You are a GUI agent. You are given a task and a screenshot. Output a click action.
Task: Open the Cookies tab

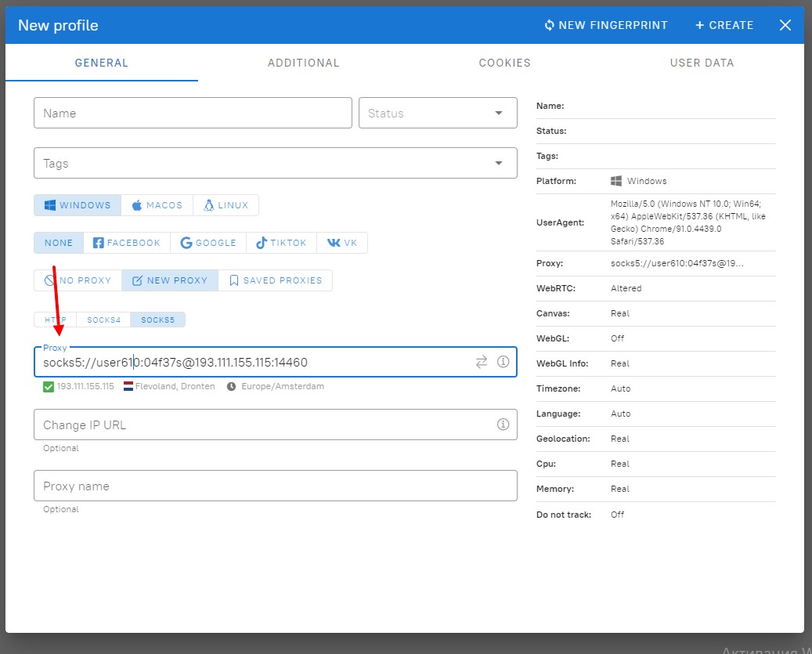pos(505,63)
